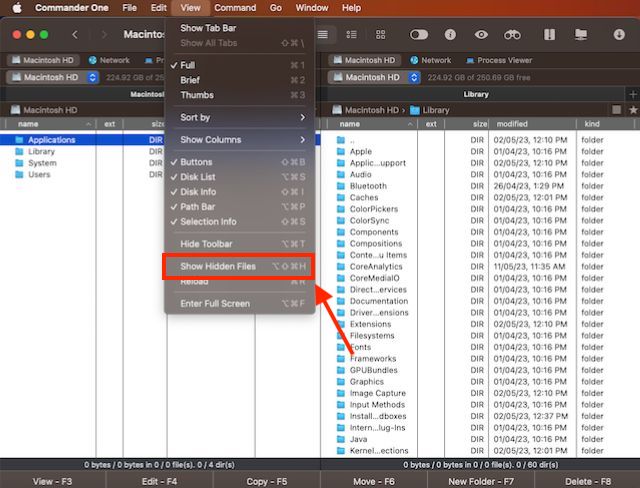The width and height of the screenshot is (640, 488).
Task: Choose Hide Toolbar from View menu
Action: click(x=240, y=244)
